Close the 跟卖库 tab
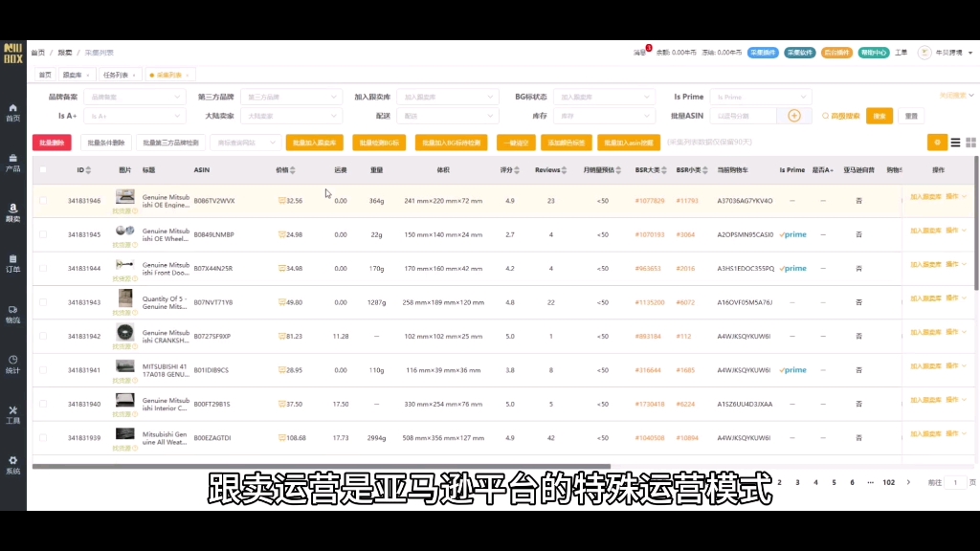The width and height of the screenshot is (980, 551). pos(87,76)
